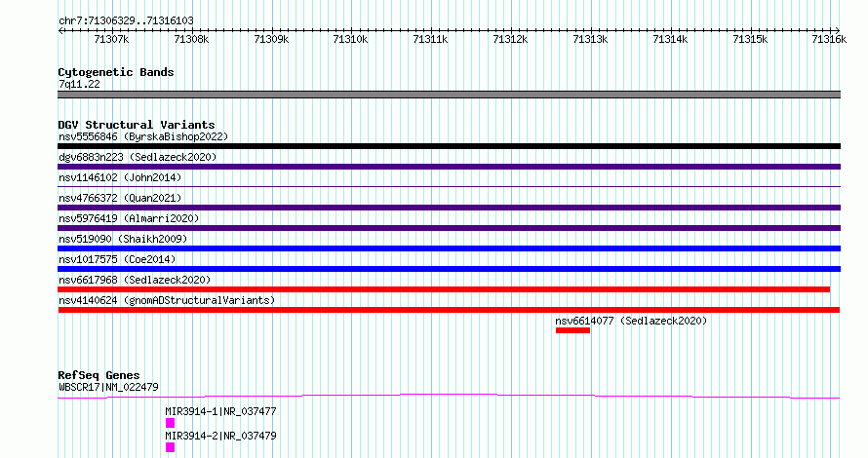Click the Cytogenetic Bands track title
This screenshot has height=458, width=868.
tap(116, 72)
